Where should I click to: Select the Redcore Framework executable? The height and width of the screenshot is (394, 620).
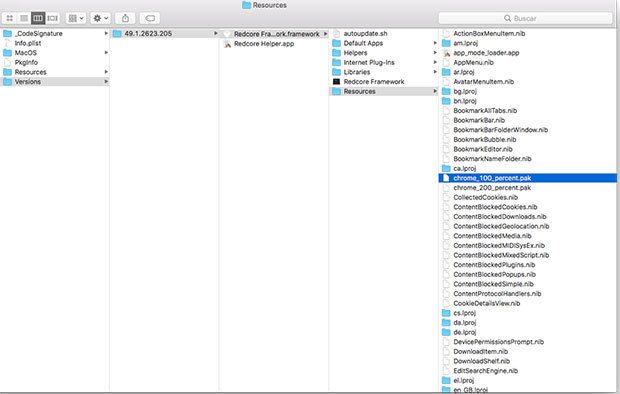click(x=384, y=81)
